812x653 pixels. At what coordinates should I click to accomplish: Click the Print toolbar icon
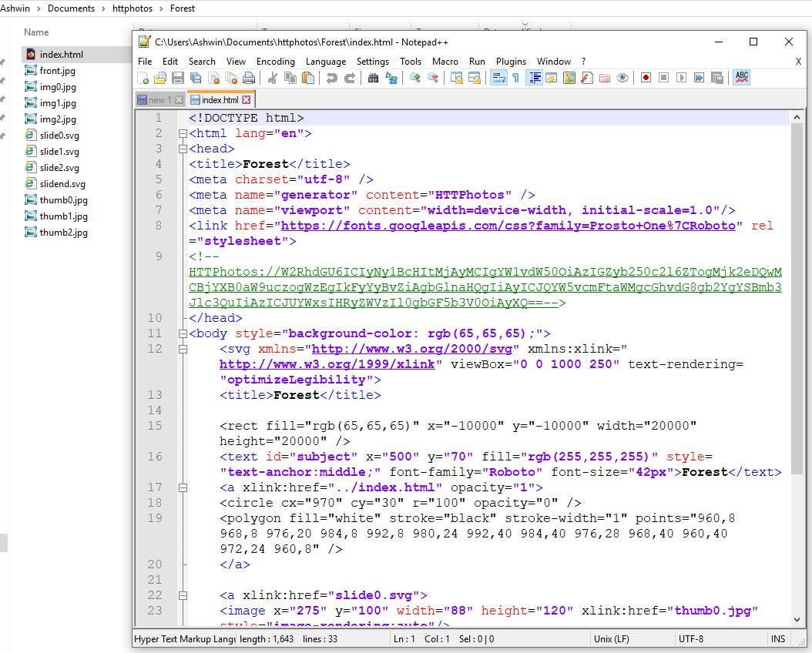click(x=249, y=78)
